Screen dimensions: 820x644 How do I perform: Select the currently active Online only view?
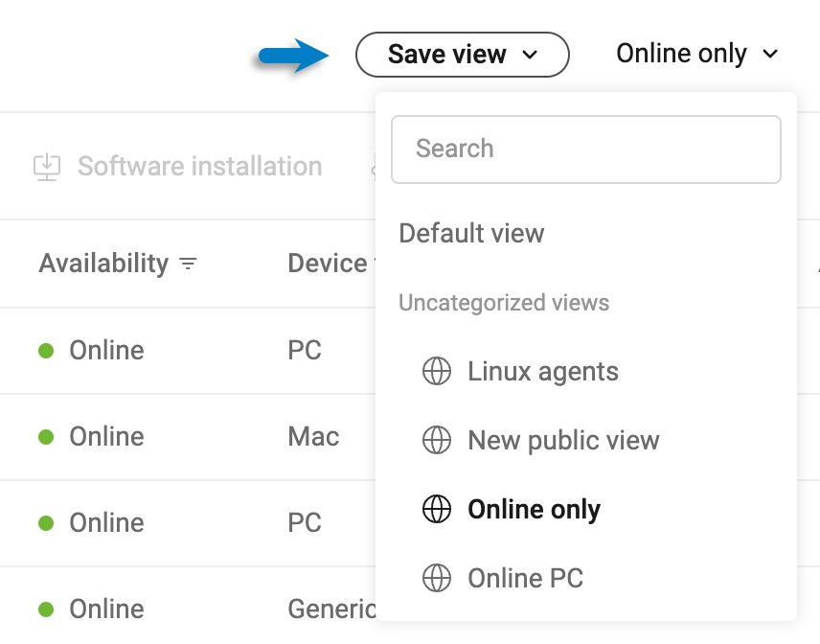click(534, 509)
